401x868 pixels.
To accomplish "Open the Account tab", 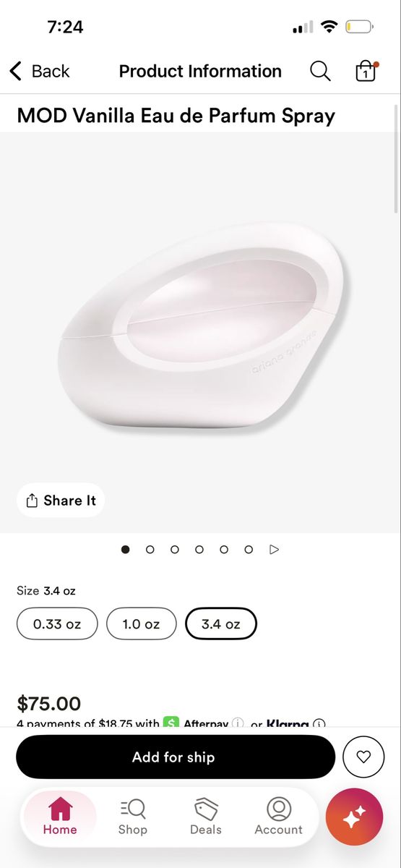I will pos(279,817).
